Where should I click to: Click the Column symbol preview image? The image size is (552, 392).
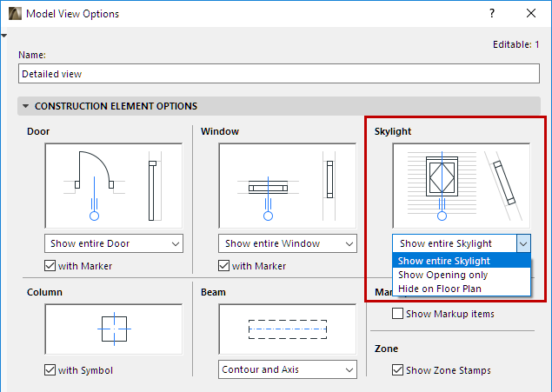[x=114, y=329]
